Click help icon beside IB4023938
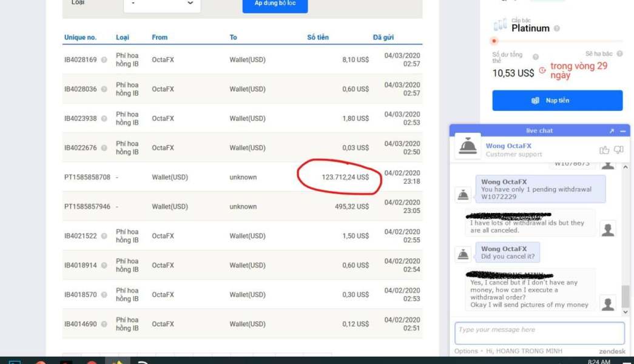 104,118
